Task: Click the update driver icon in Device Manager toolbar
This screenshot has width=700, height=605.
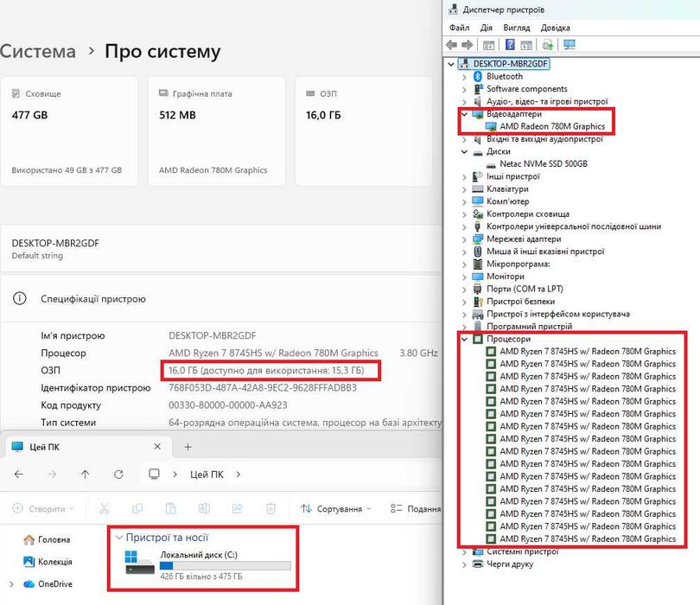Action: pyautogui.click(x=548, y=45)
